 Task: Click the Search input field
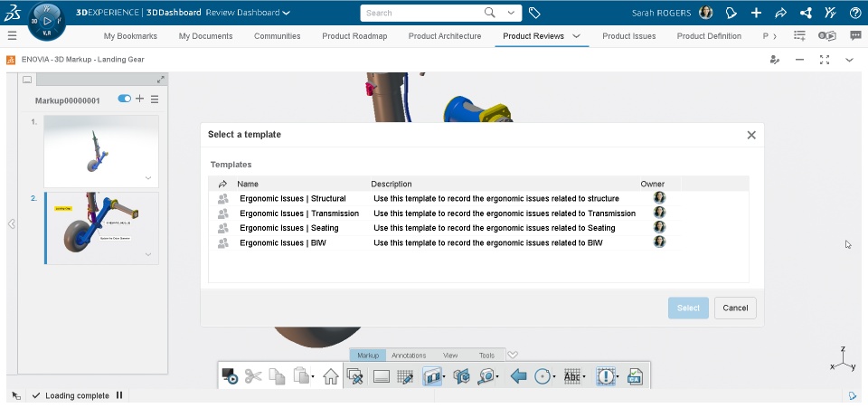[x=422, y=13]
